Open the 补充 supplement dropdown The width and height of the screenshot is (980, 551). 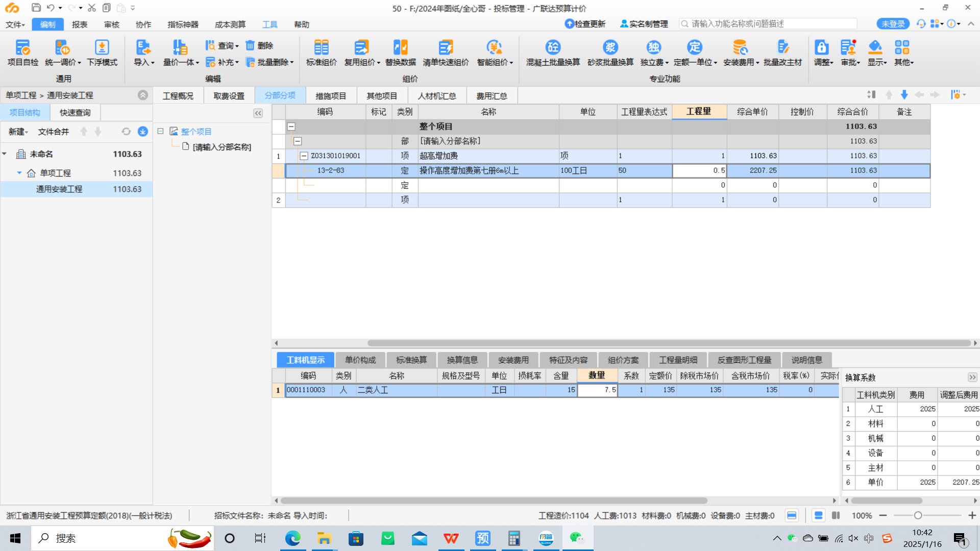tap(222, 62)
